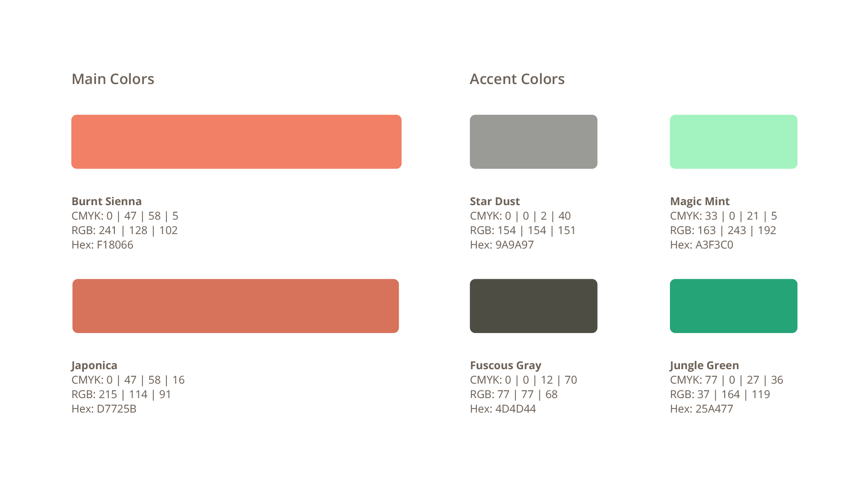Click the Japonica color swatch
The height and width of the screenshot is (488, 868).
coord(236,306)
